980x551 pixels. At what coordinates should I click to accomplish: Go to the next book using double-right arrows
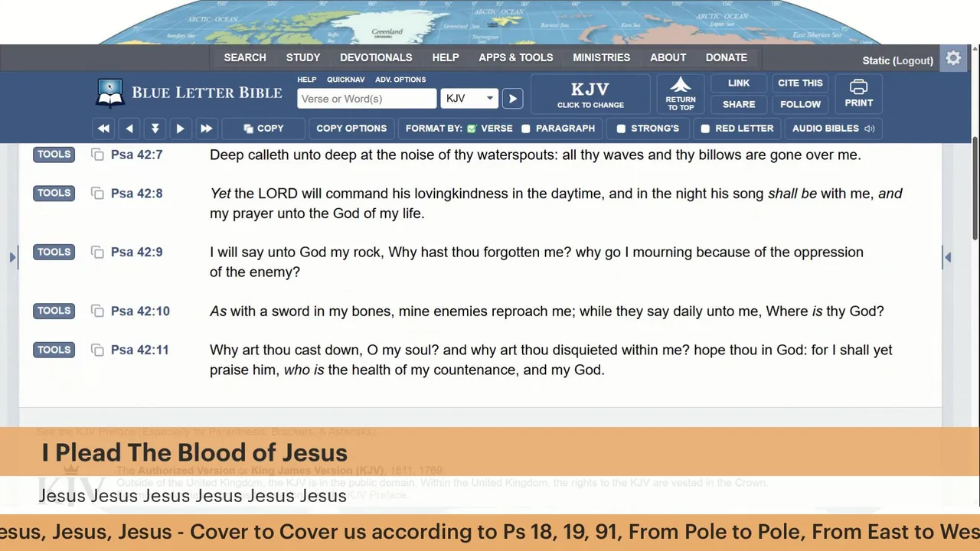(206, 129)
